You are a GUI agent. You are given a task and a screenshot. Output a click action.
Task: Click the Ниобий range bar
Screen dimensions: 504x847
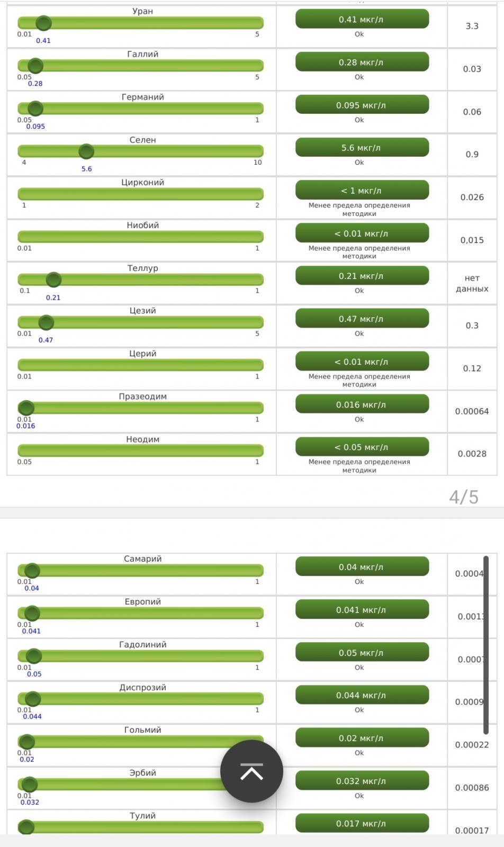coord(141,236)
